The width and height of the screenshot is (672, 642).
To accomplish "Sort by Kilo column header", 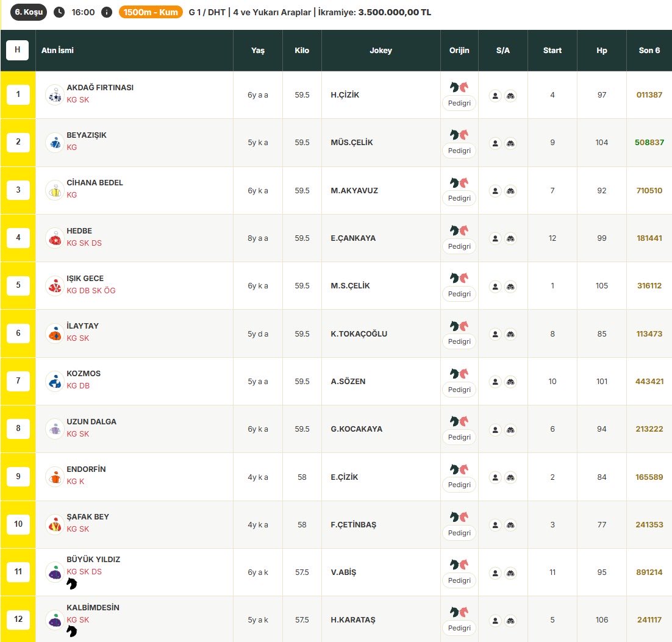I will pyautogui.click(x=302, y=51).
